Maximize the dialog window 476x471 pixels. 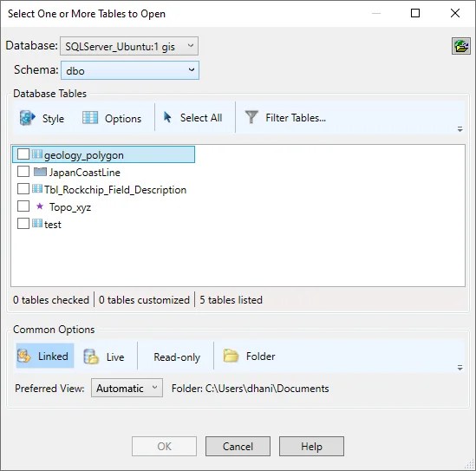click(x=415, y=13)
